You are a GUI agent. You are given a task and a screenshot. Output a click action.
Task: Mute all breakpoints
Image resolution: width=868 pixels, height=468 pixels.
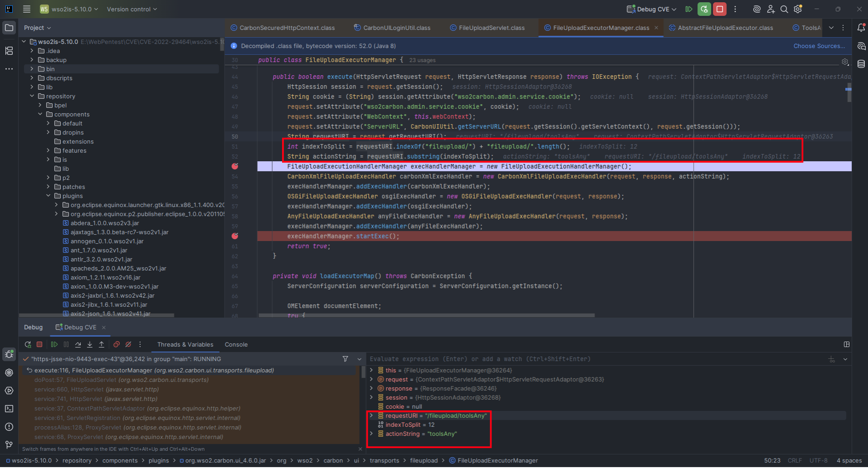[x=128, y=344]
